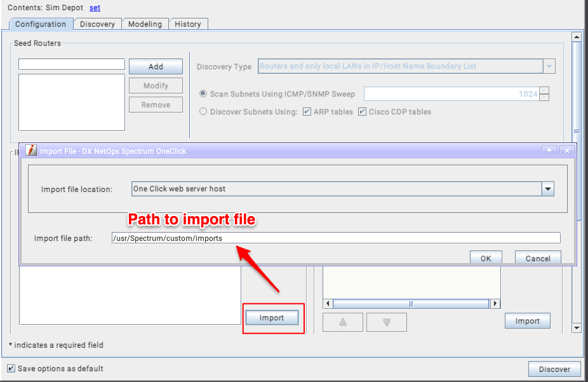This screenshot has height=382, width=588.
Task: Click the Import button beside the arrow buttons
Action: pos(527,321)
